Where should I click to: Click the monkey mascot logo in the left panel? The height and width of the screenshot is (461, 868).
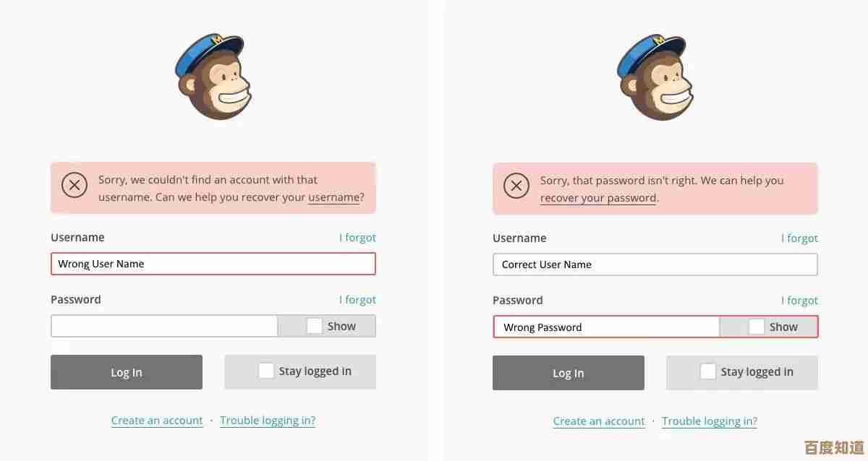click(x=213, y=77)
